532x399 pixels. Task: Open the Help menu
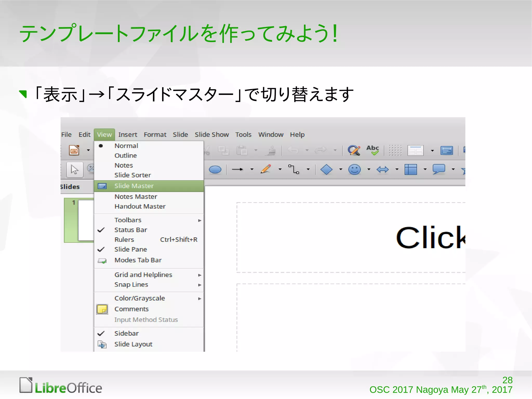tap(297, 135)
